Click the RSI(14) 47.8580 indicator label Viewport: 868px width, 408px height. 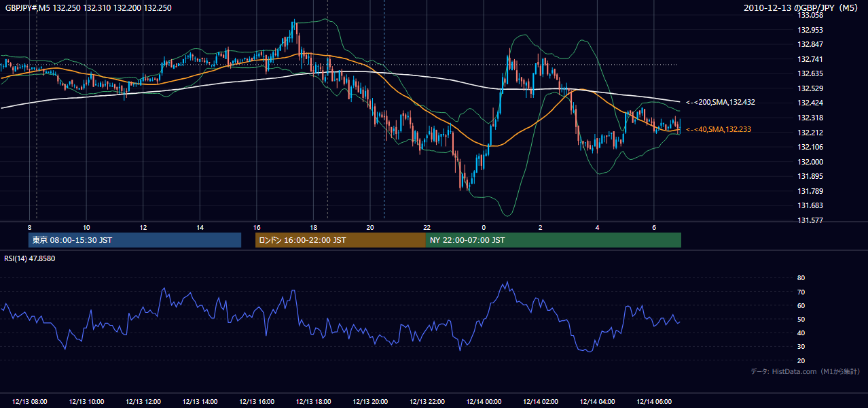tap(30, 258)
